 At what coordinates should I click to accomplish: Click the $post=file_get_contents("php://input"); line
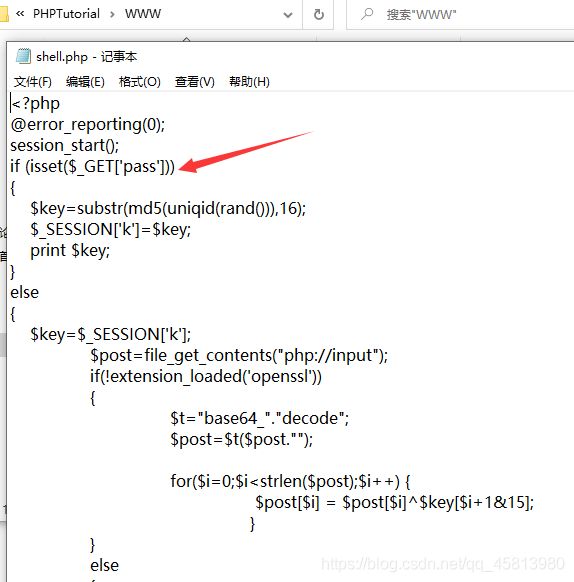pos(239,356)
